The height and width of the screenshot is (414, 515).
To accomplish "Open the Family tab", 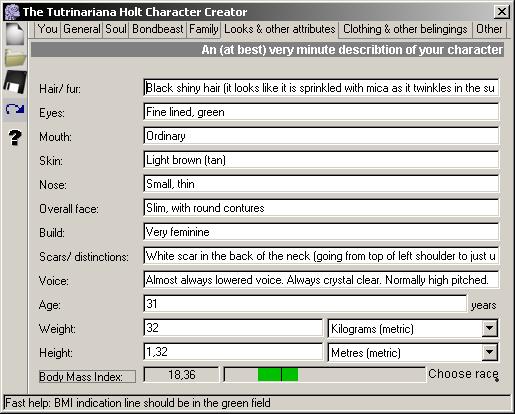I will tap(203, 29).
